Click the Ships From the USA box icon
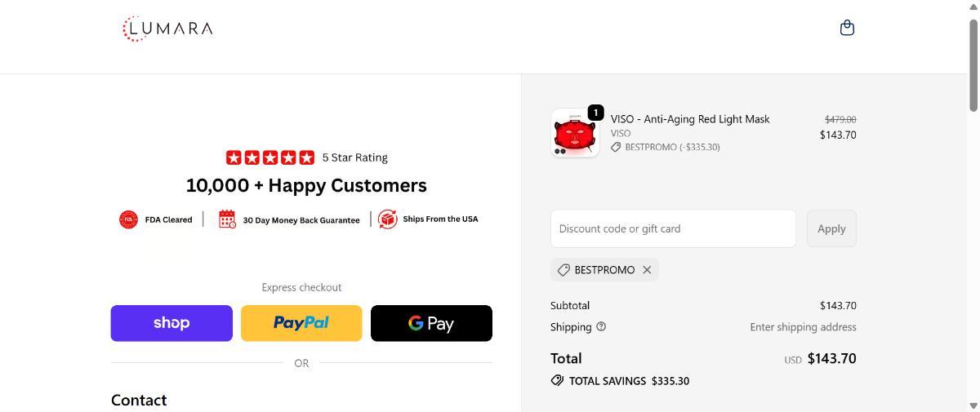The height and width of the screenshot is (412, 980). [x=387, y=219]
